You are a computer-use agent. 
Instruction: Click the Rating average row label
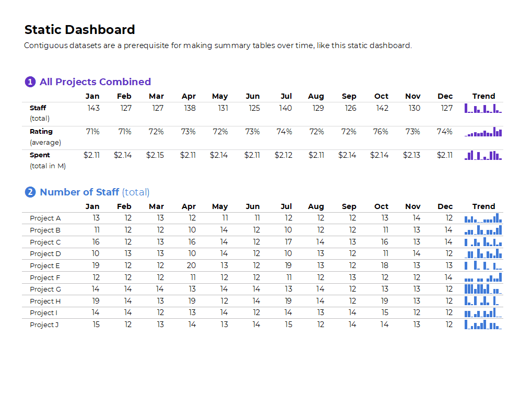(45, 137)
